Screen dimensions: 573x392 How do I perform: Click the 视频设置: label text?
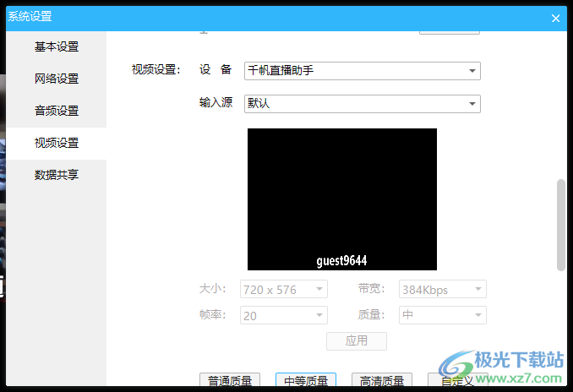156,69
